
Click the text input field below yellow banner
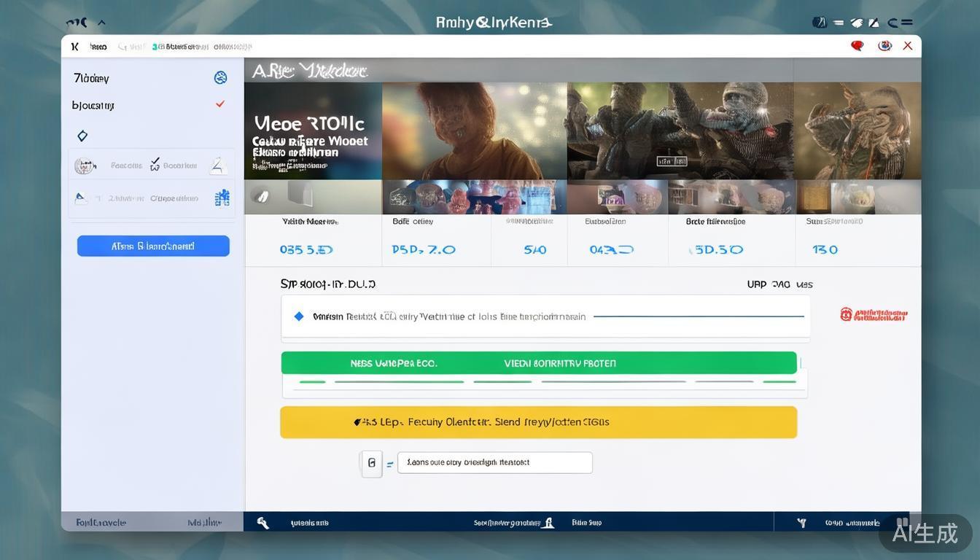(x=494, y=462)
